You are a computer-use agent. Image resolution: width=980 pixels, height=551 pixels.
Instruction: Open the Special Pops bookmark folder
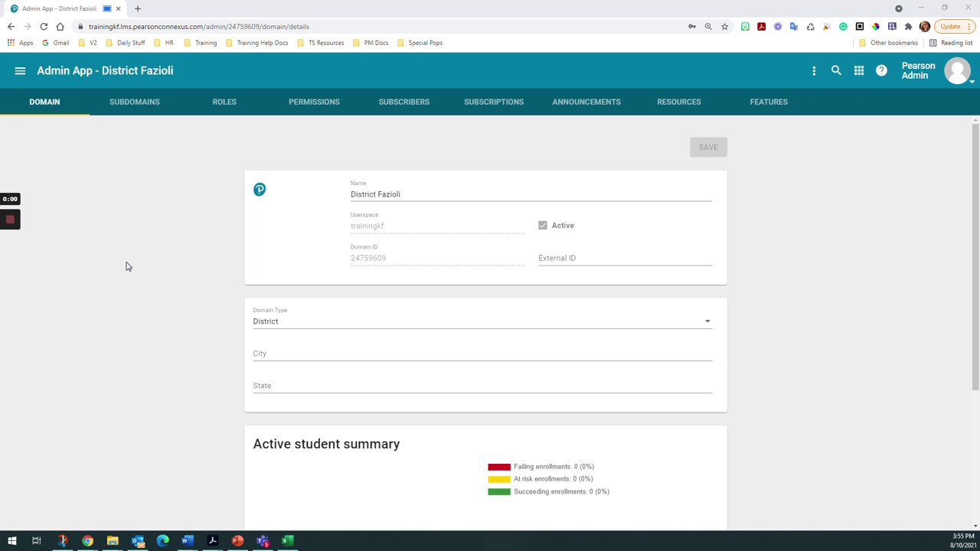coord(420,43)
